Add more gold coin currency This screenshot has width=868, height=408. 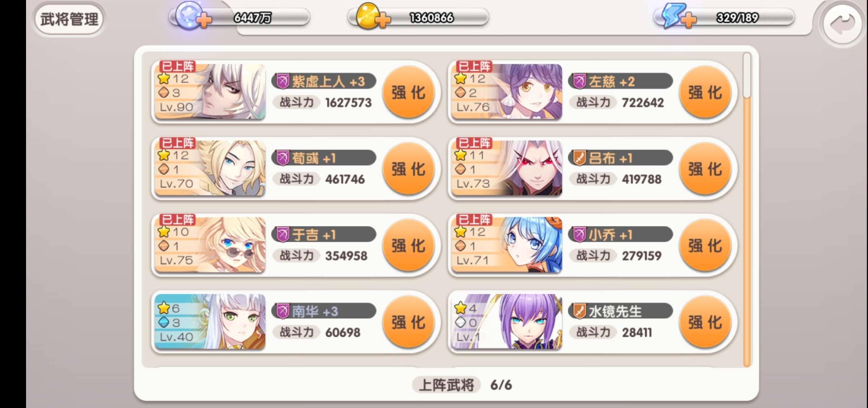click(383, 20)
